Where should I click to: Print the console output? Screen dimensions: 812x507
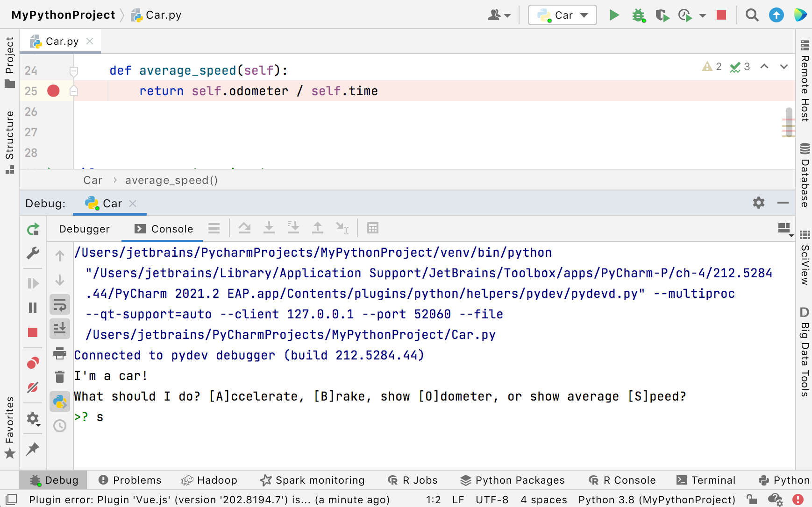click(x=60, y=354)
